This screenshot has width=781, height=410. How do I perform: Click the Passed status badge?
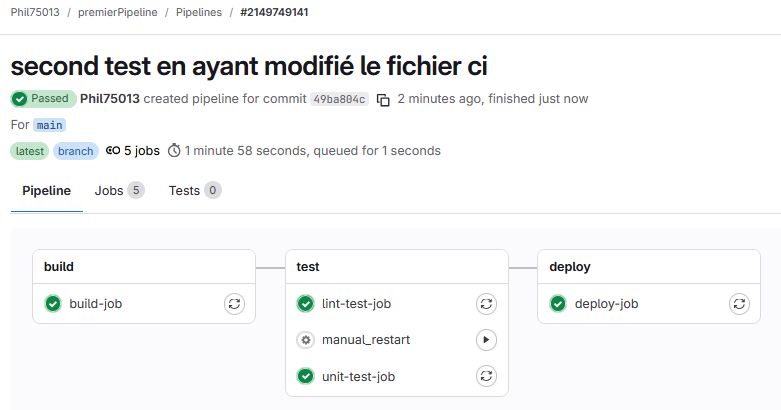pyautogui.click(x=43, y=99)
